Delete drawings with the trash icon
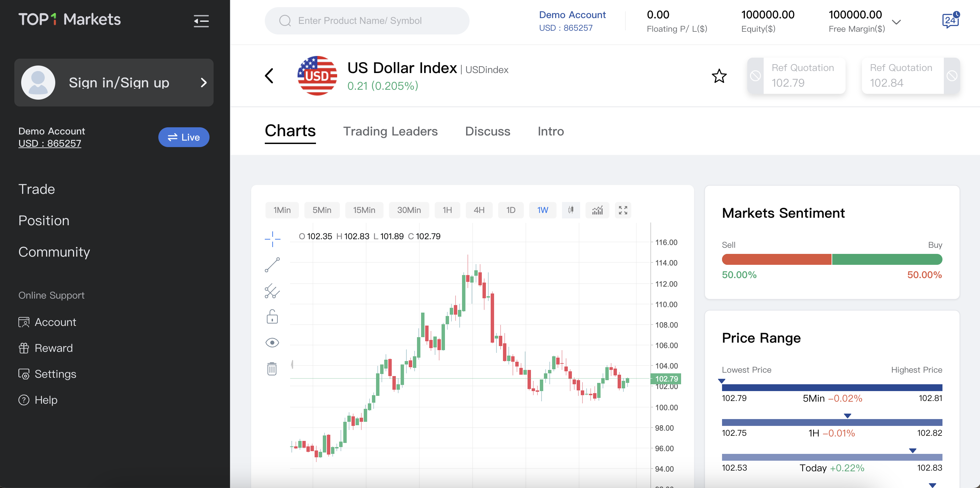980x488 pixels. coord(272,369)
